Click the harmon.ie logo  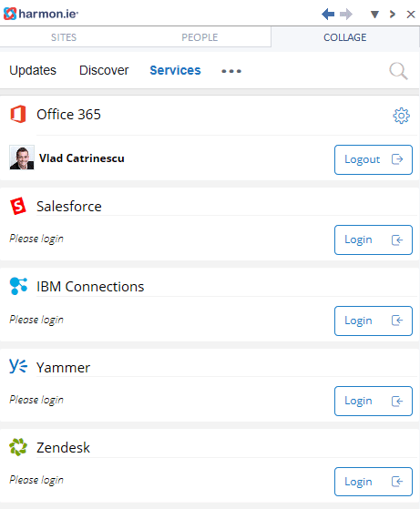click(x=41, y=14)
